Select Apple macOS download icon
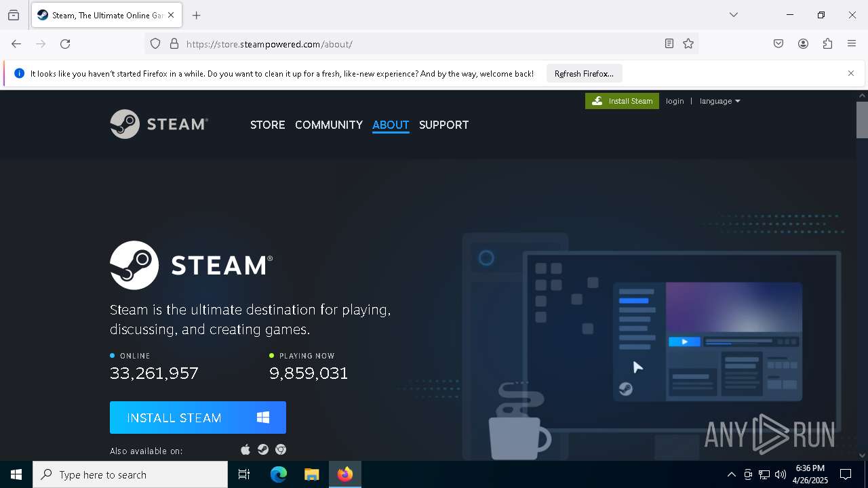Image resolution: width=868 pixels, height=488 pixels. point(245,450)
